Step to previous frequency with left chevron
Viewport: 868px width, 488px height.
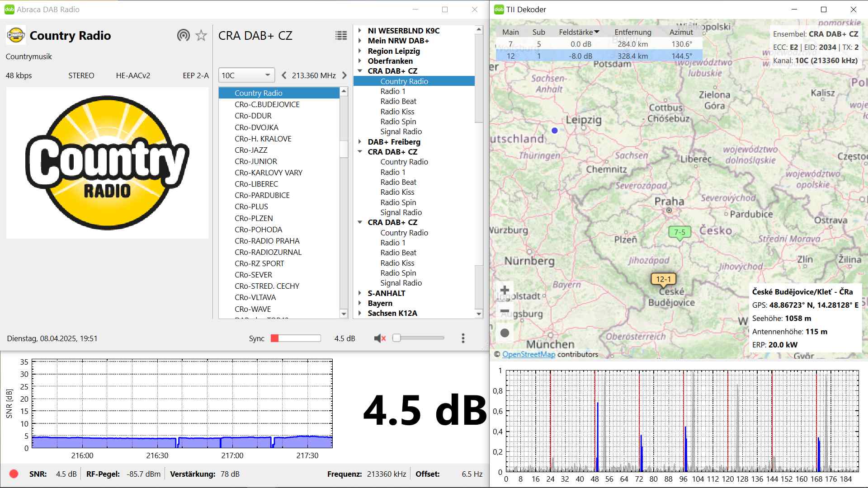pyautogui.click(x=284, y=75)
